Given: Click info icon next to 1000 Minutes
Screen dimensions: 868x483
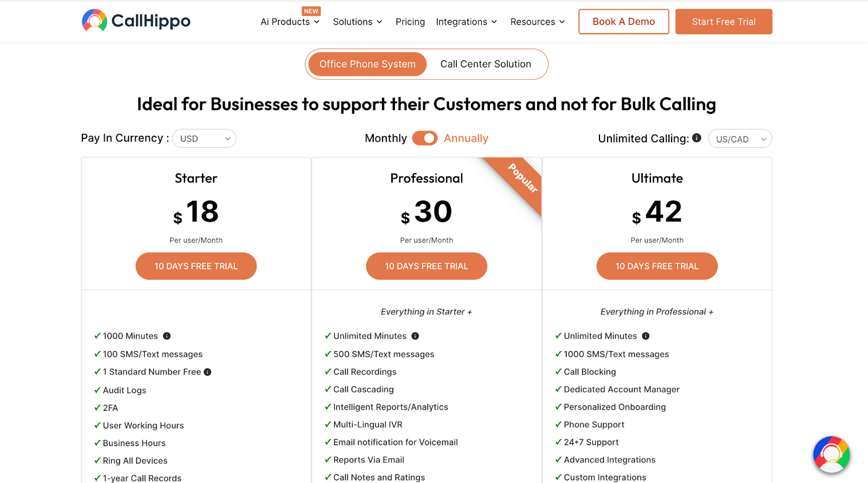Looking at the screenshot, I should click(x=167, y=336).
